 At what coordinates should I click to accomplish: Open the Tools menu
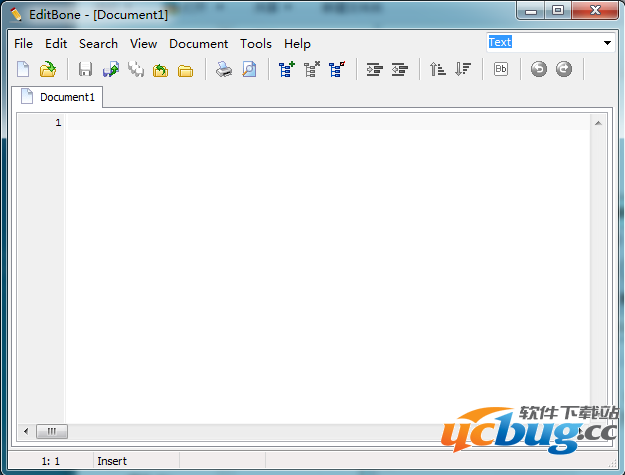[x=256, y=44]
